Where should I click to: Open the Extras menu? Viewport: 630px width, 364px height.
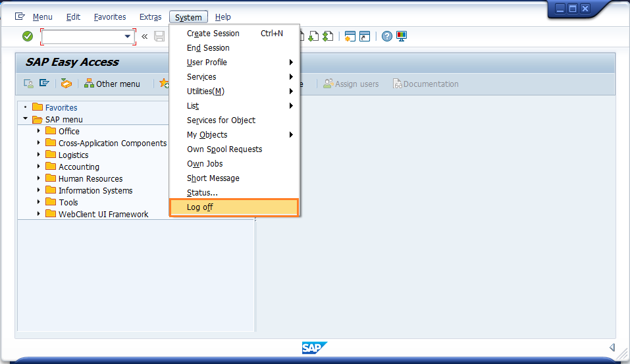coord(150,17)
